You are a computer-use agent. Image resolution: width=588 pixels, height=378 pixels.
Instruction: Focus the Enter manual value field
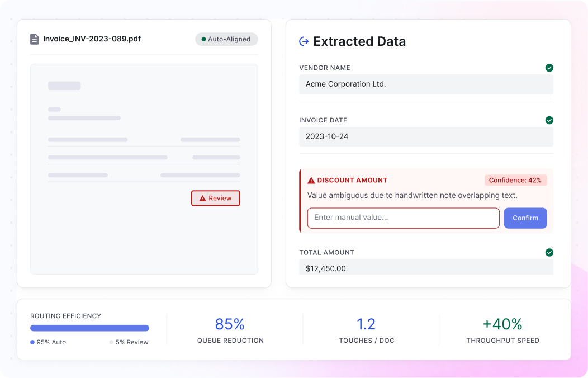pyautogui.click(x=404, y=218)
